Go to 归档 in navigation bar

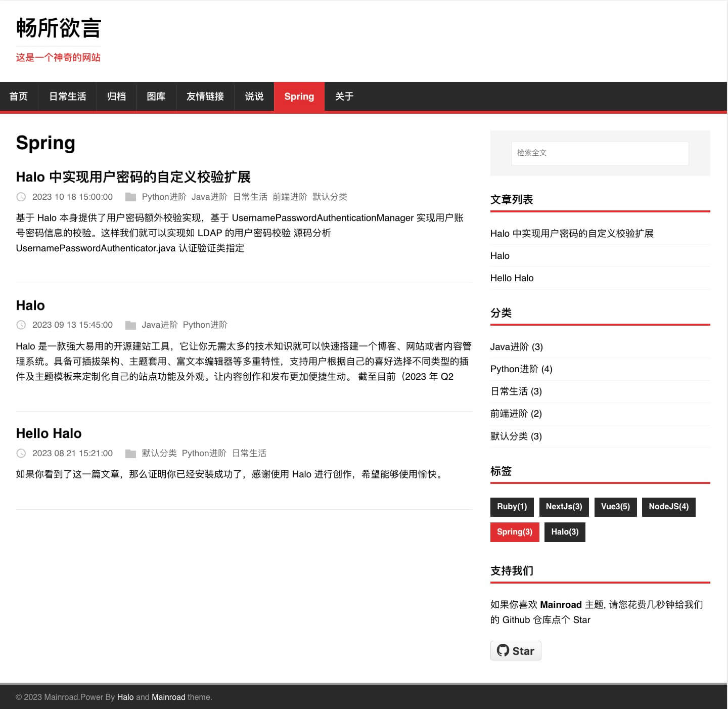116,96
